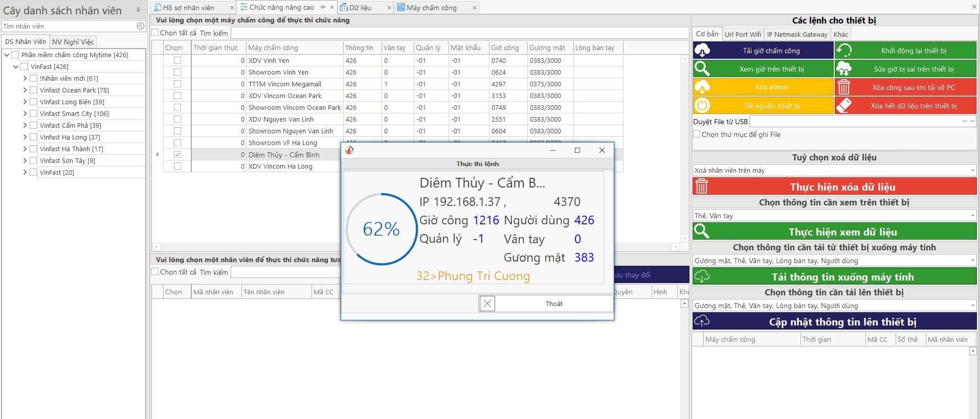Image resolution: width=980 pixels, height=419 pixels.
Task: Click the download cloud icon on Tải giờ chấm công
Action: coord(702,51)
